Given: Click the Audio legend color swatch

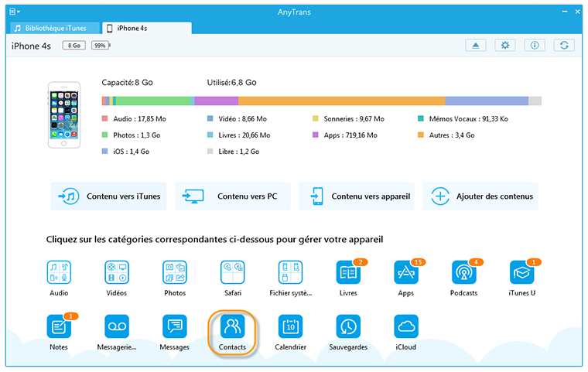Looking at the screenshot, I should tap(105, 118).
